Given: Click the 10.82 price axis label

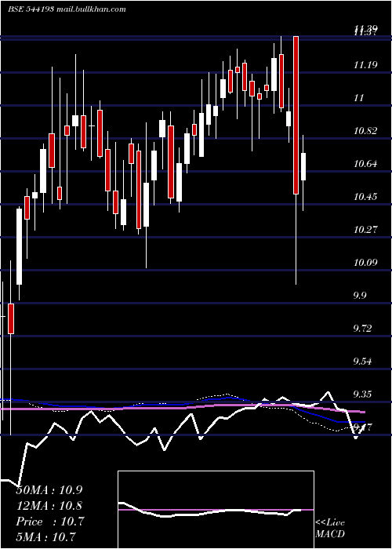Looking at the screenshot, I should [365, 131].
